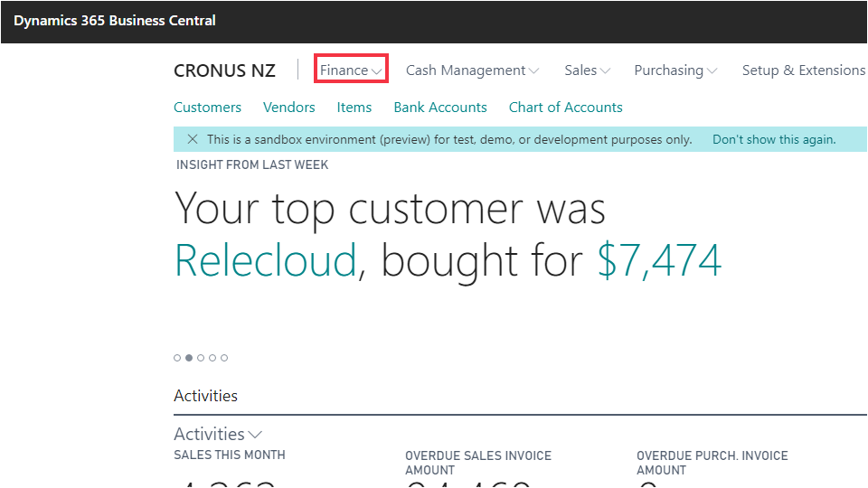Open the Vendors list
Viewport: 868px width, 488px height.
tap(289, 108)
